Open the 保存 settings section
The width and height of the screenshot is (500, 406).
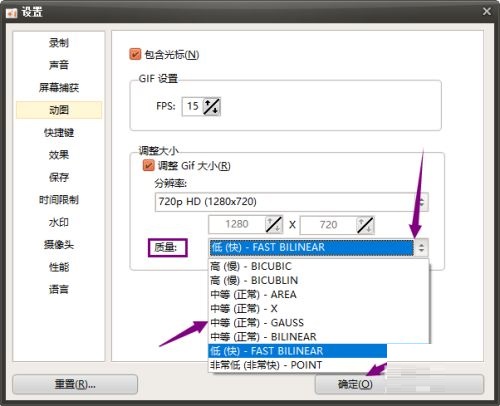[59, 177]
